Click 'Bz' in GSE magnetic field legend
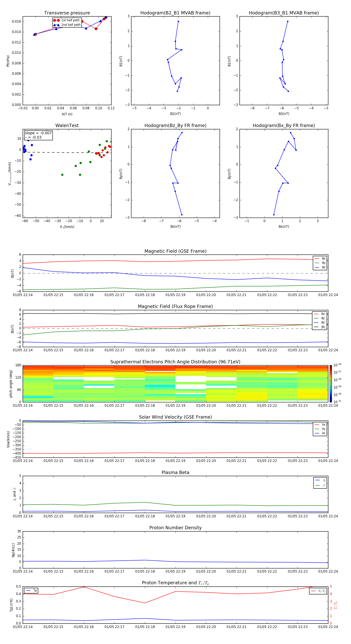Viewport: 351px width, 644px height. click(x=320, y=267)
